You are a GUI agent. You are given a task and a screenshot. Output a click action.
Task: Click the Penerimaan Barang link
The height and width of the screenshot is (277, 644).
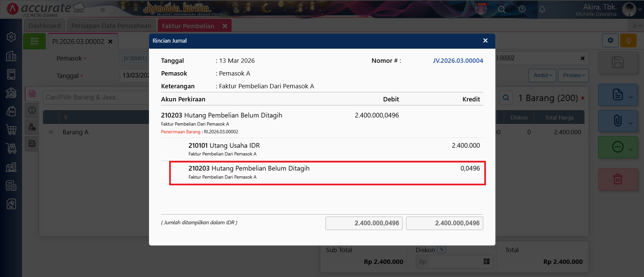181,132
